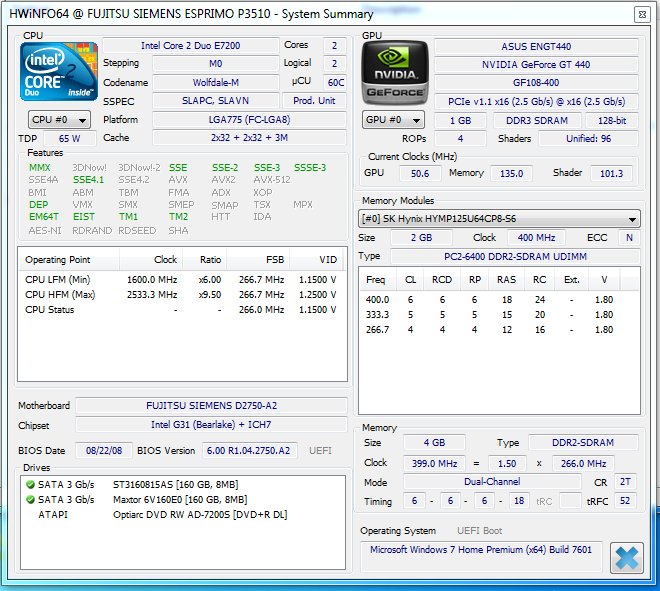Click the SLAPC, SLAVN SSPEC field

coord(216,101)
